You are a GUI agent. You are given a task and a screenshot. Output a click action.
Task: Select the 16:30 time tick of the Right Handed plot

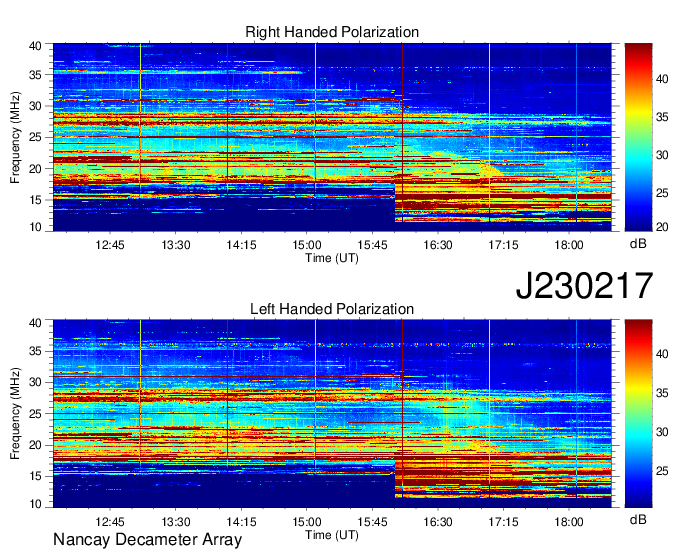click(x=438, y=245)
